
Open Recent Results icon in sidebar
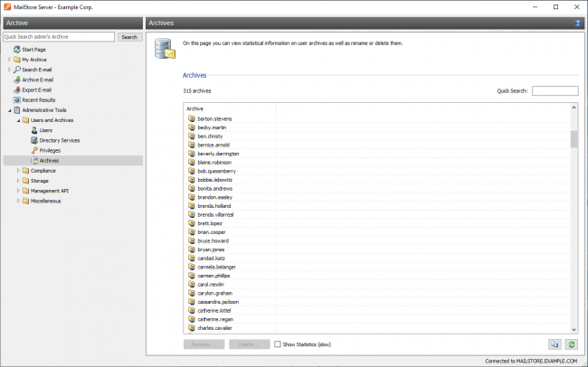(17, 99)
